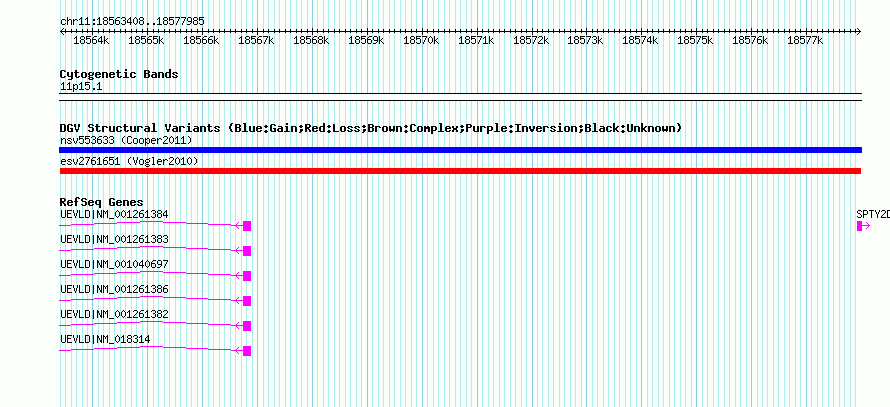Click the 18566k ruler tick label

pyautogui.click(x=201, y=40)
